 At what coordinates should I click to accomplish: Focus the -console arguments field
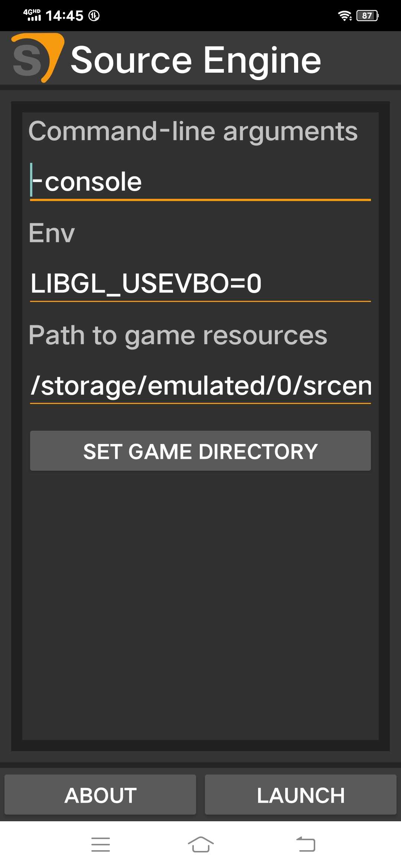tap(200, 182)
